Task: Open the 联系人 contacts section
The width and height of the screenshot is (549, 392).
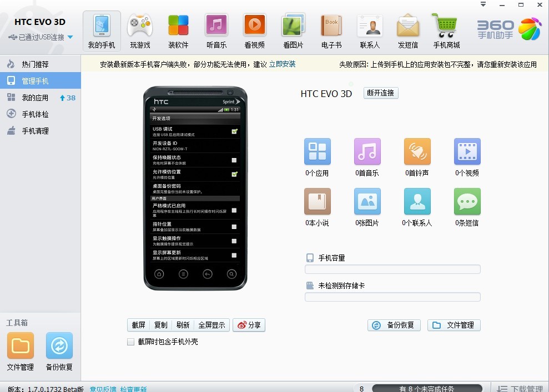Action: pyautogui.click(x=370, y=32)
